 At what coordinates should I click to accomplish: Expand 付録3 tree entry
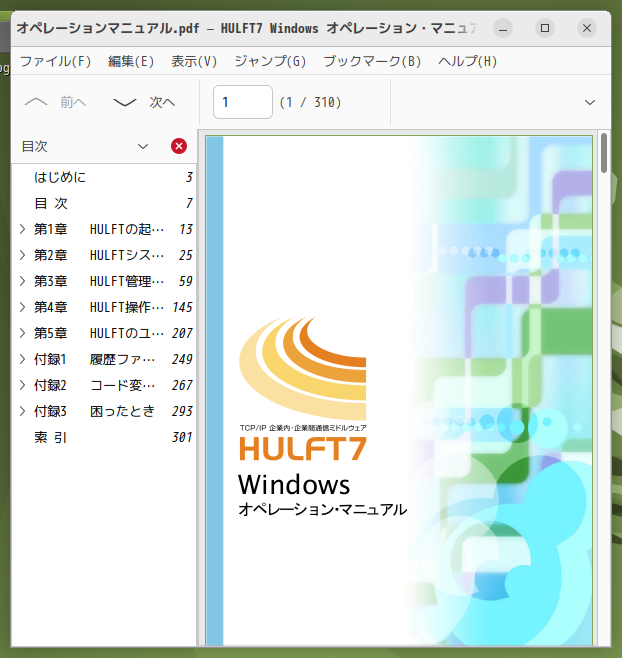pyautogui.click(x=22, y=411)
